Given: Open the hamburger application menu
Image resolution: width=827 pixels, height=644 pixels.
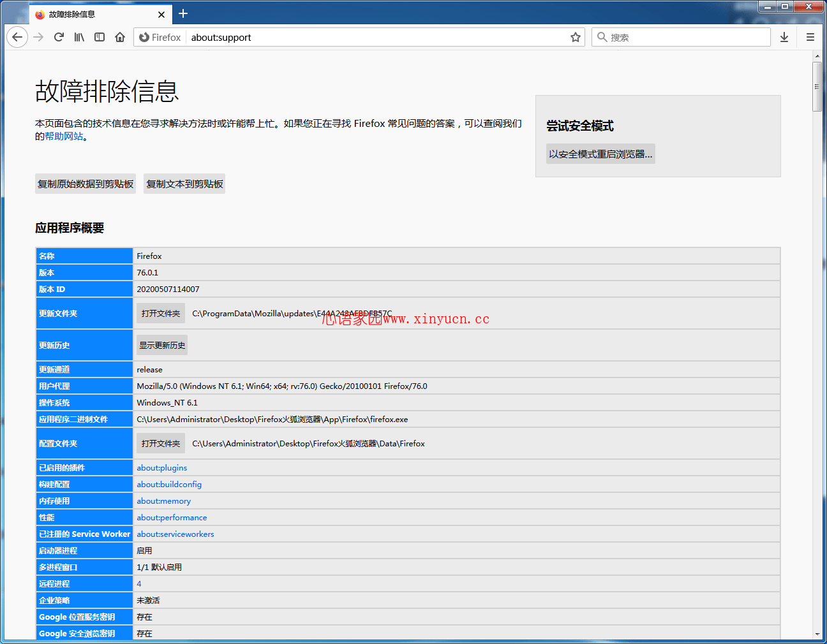Looking at the screenshot, I should [810, 37].
